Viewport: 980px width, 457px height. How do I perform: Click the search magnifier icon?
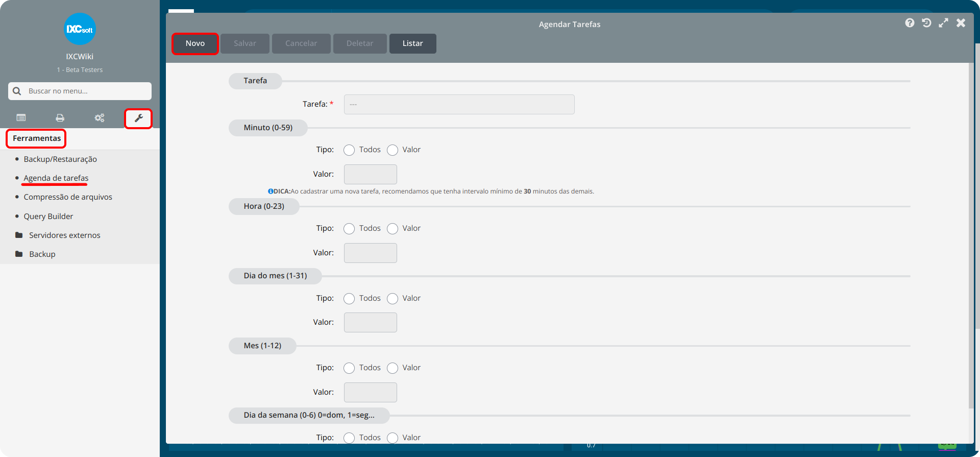[17, 91]
